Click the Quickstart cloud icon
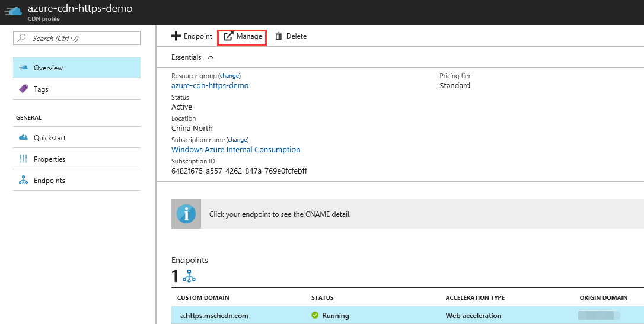The width and height of the screenshot is (644, 324). click(x=24, y=138)
